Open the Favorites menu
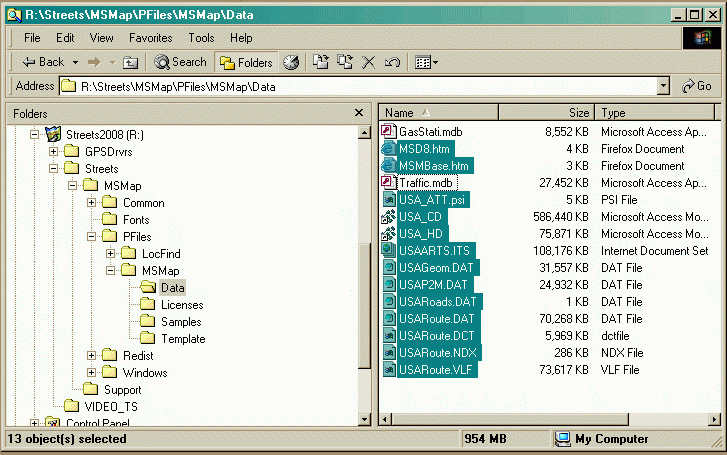 (151, 38)
